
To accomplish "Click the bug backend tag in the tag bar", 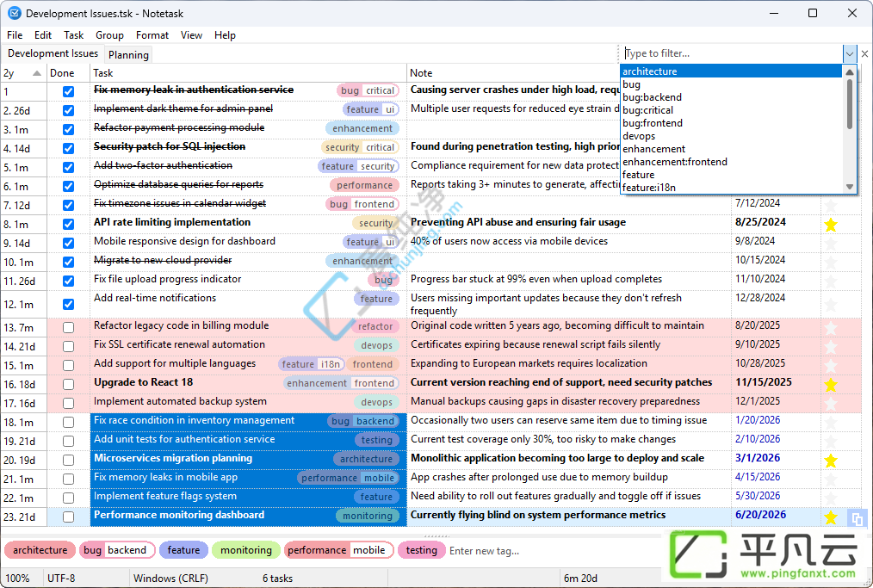I will click(x=115, y=550).
